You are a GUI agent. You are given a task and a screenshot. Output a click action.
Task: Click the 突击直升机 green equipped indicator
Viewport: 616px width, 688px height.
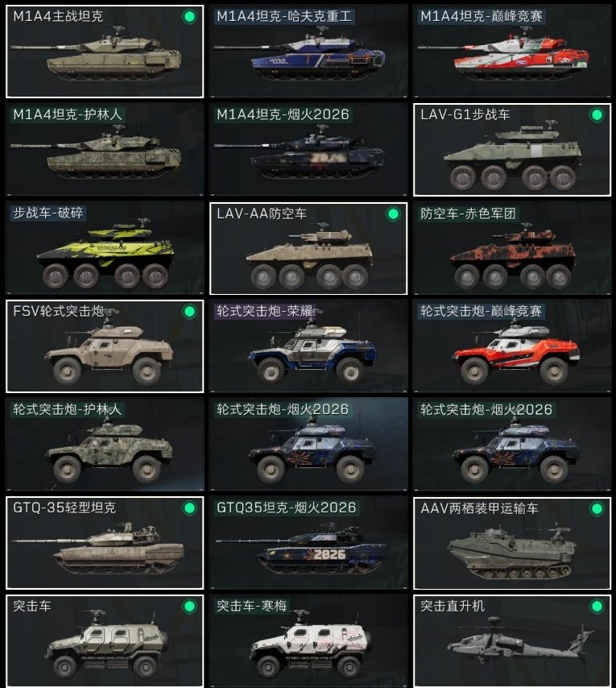tap(597, 607)
